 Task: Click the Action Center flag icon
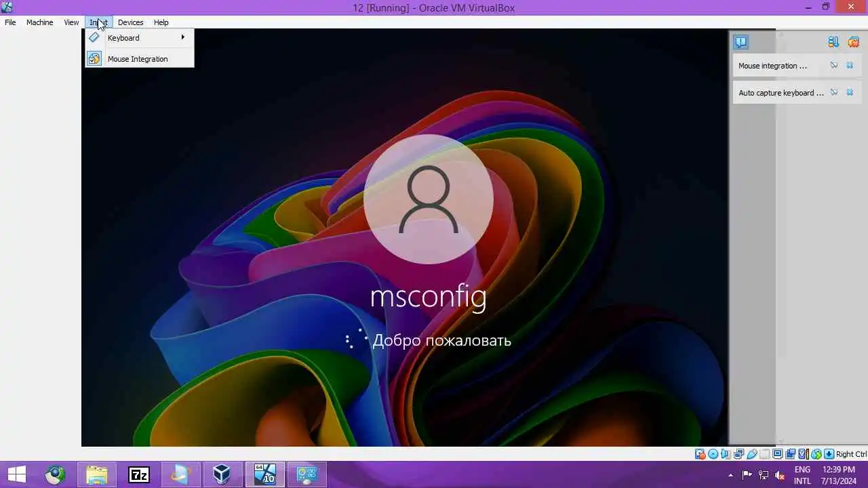click(x=747, y=474)
